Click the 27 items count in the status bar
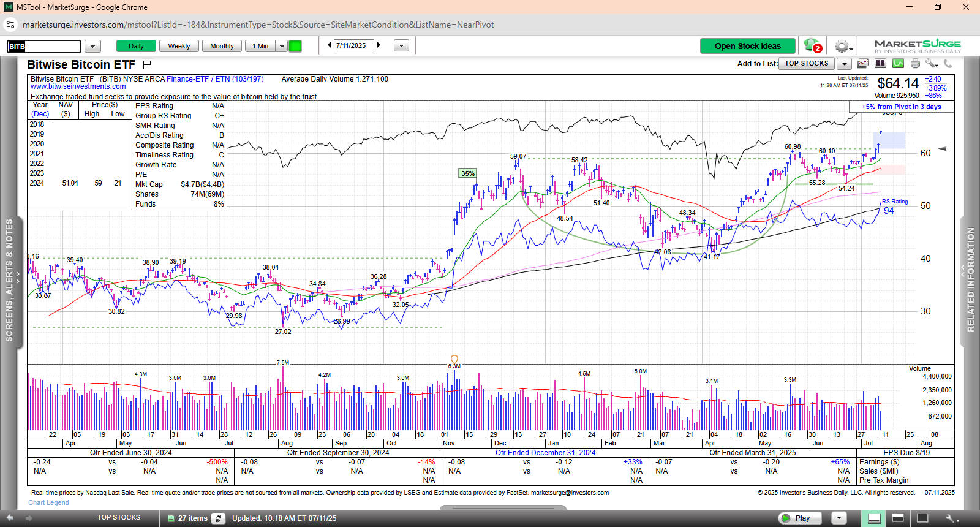This screenshot has width=980, height=527. pos(193,518)
